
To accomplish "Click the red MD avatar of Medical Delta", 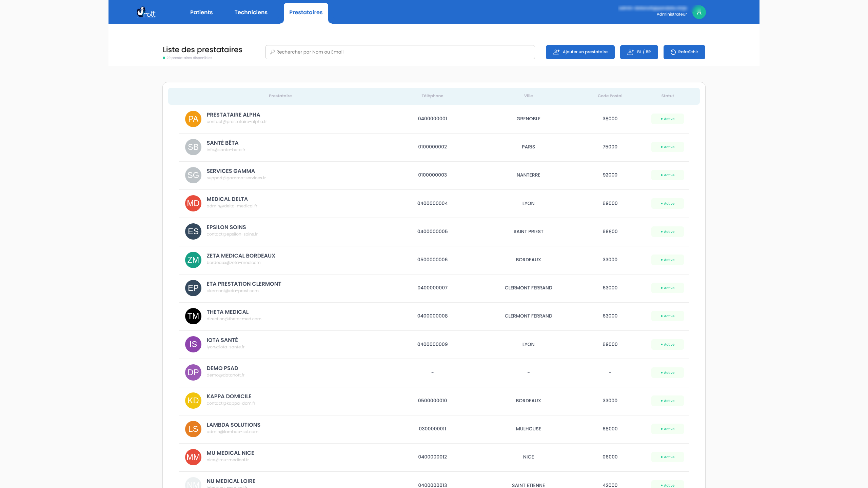I will pos(193,203).
